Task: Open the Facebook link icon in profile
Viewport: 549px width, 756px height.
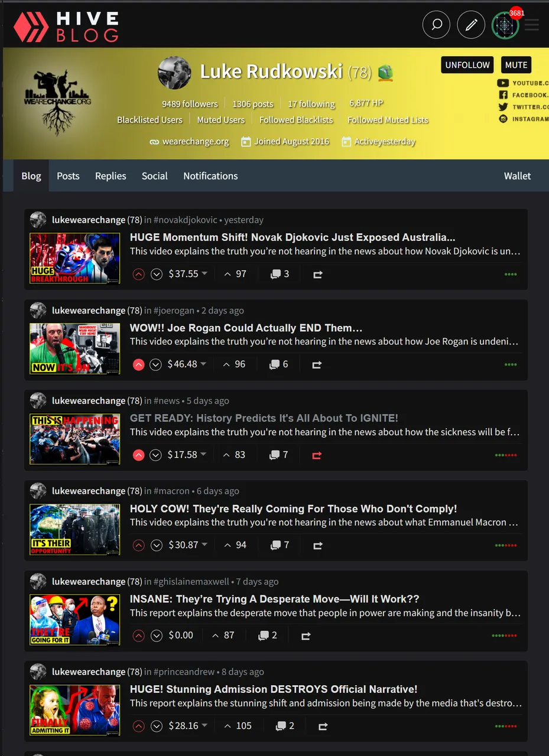Action: [x=503, y=95]
